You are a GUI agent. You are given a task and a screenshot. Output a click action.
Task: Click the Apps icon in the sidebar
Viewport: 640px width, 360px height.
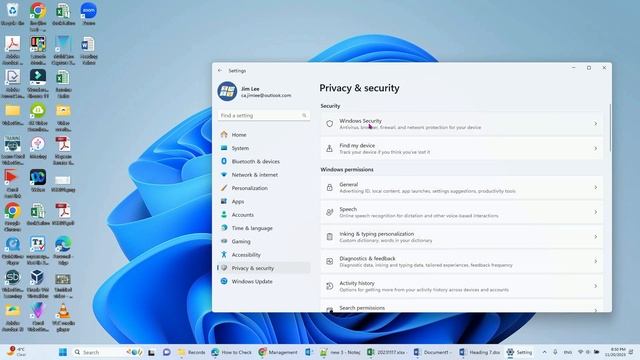224,201
